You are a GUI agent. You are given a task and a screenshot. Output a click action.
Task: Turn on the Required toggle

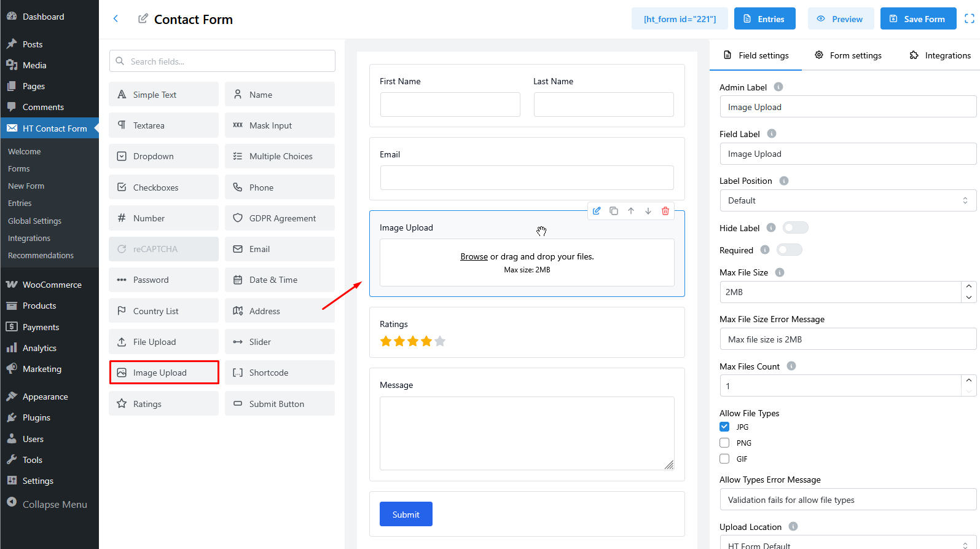coord(789,250)
